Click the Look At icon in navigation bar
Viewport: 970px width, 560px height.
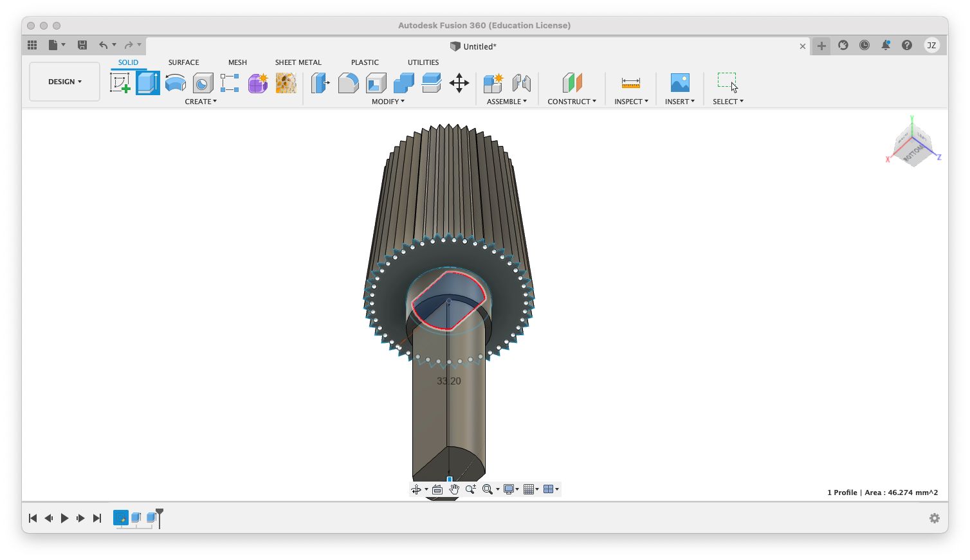(437, 489)
